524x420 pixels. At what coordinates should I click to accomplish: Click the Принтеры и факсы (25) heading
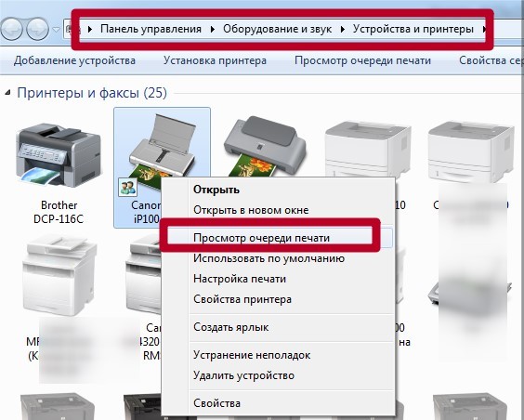(x=92, y=93)
